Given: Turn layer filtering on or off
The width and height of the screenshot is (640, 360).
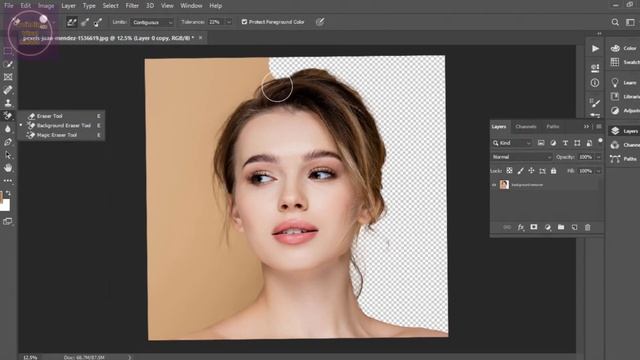Looking at the screenshot, I should (600, 141).
